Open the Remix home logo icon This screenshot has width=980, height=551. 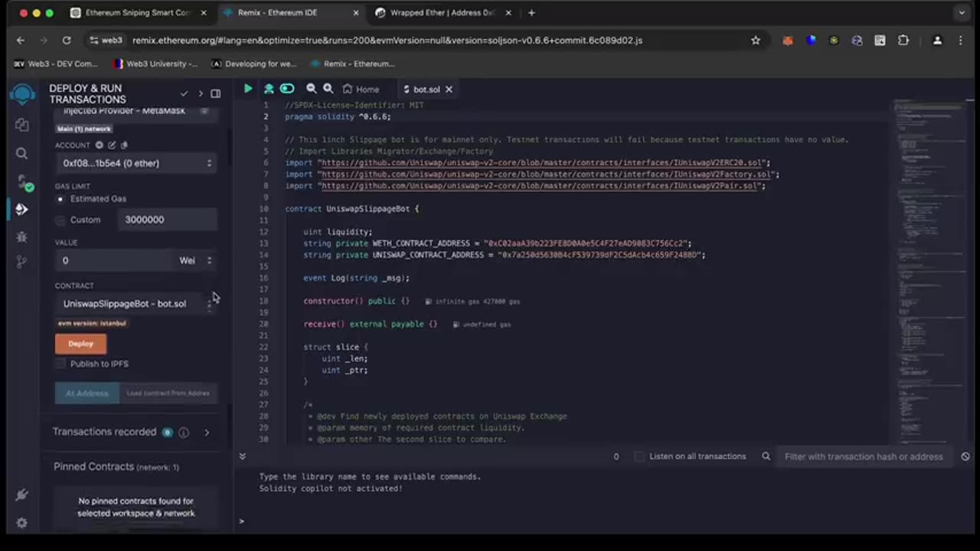point(22,94)
